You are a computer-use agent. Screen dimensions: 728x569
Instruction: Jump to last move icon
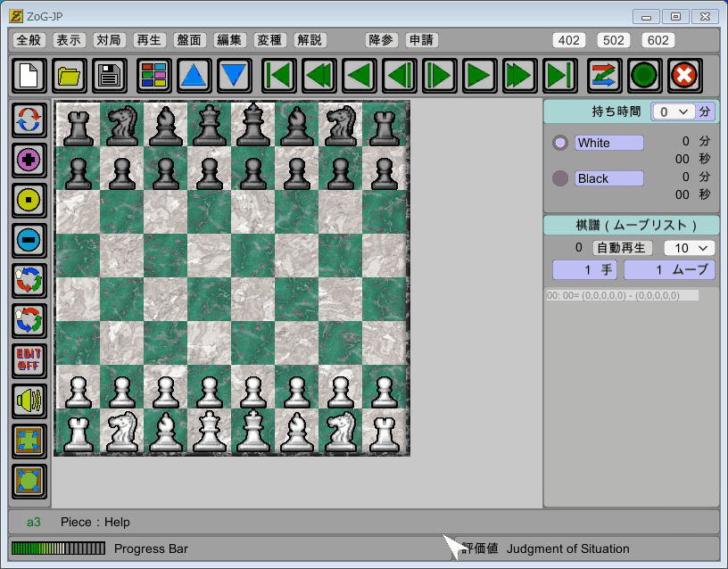559,75
